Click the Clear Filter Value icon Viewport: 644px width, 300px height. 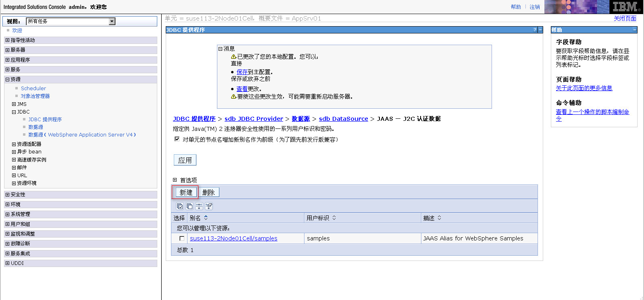point(209,206)
